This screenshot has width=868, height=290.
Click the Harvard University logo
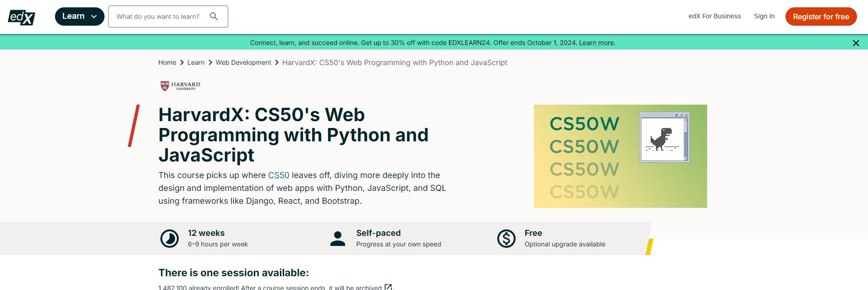(179, 85)
